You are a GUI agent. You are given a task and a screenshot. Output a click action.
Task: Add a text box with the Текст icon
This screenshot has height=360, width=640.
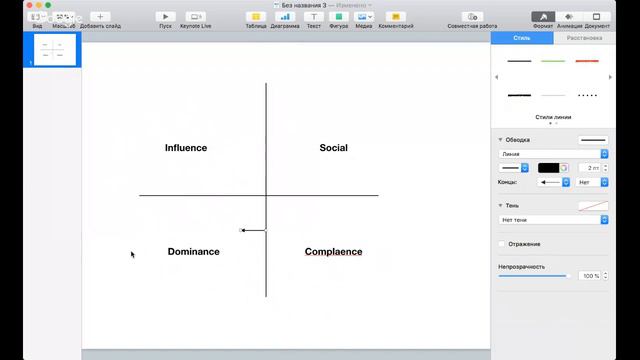click(x=313, y=17)
